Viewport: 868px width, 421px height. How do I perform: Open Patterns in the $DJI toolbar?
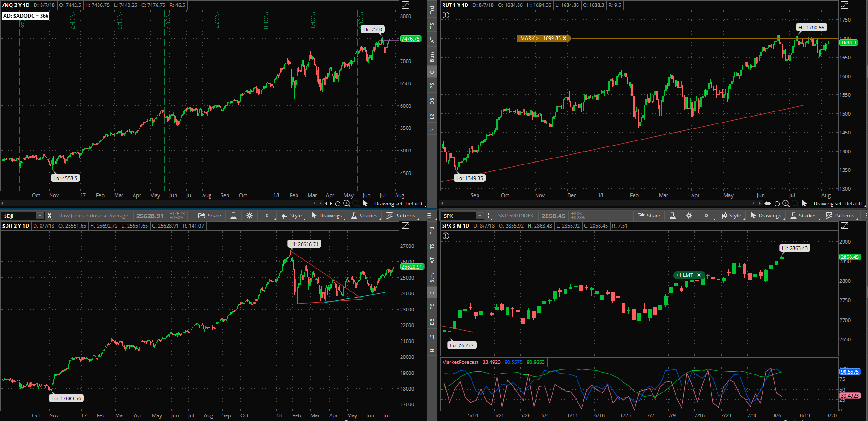(401, 216)
